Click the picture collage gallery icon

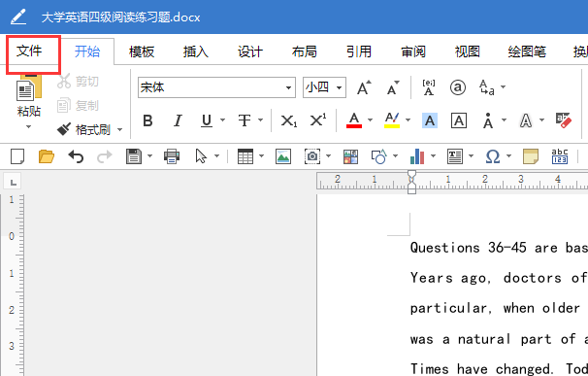click(350, 156)
